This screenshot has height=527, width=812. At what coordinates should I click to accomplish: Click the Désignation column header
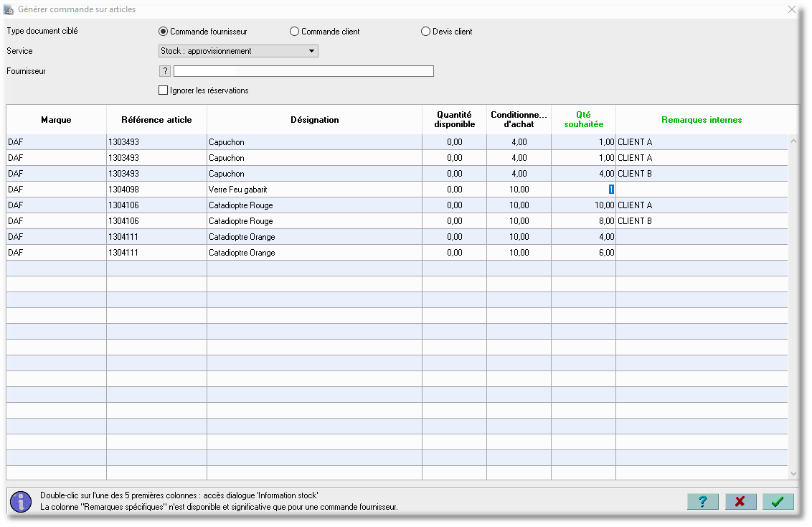[314, 120]
